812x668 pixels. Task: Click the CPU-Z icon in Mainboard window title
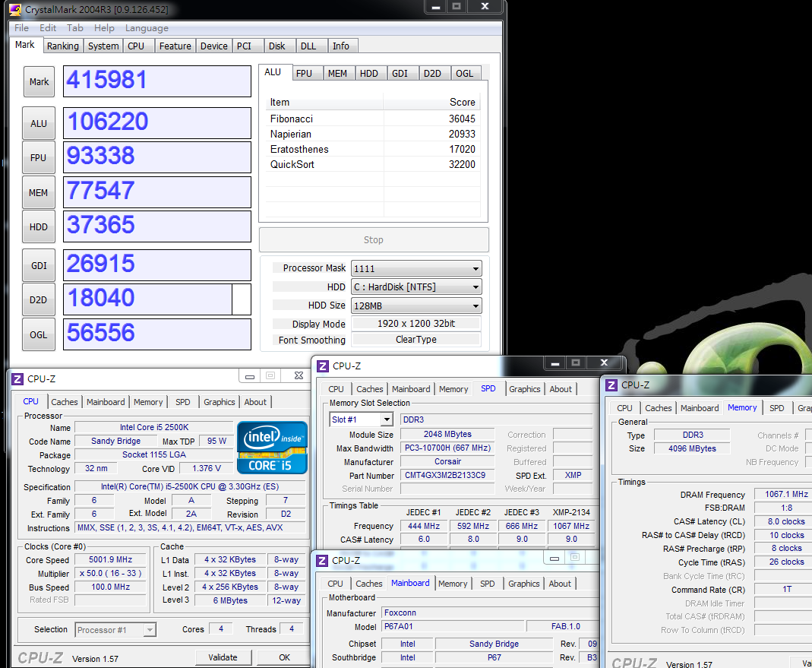(323, 561)
